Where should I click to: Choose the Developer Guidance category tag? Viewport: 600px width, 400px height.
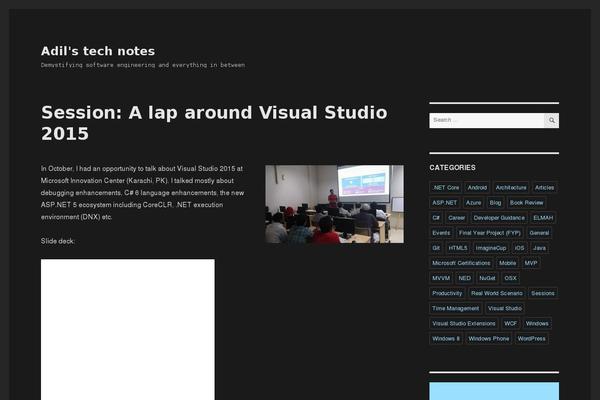[499, 218]
